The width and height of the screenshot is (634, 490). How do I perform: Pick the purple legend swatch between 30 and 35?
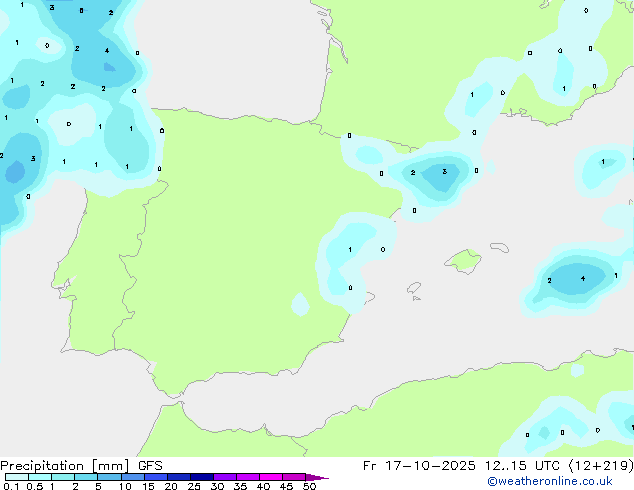coord(225,477)
